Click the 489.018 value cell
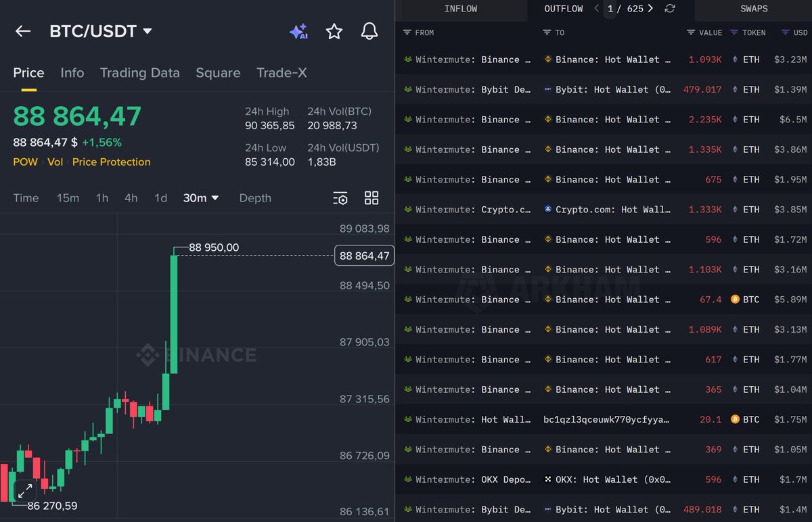Viewport: 812px width, 522px height. pos(702,509)
